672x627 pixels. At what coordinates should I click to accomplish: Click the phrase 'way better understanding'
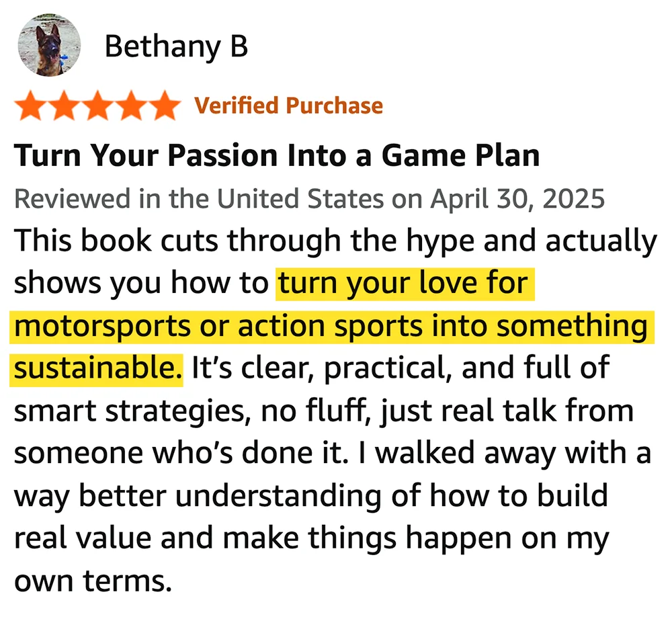[x=198, y=497]
